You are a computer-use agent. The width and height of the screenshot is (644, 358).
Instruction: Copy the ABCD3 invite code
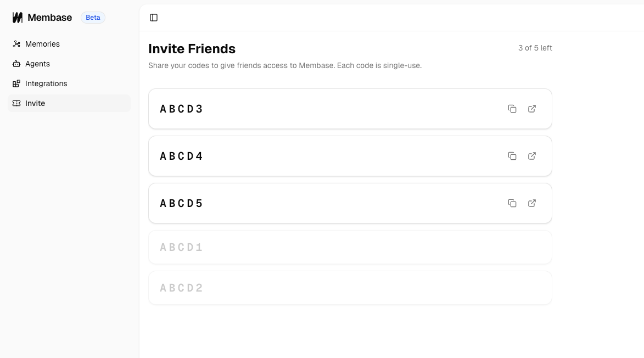click(512, 109)
